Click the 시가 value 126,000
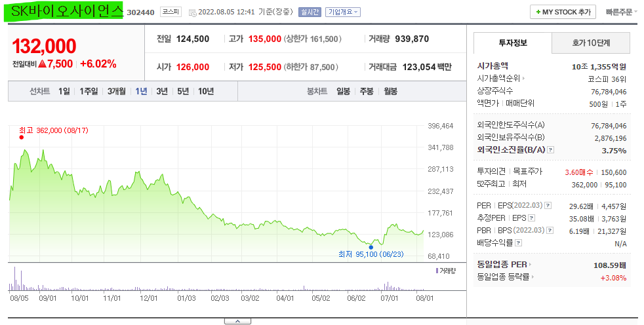This screenshot has height=325, width=644. 193,67
